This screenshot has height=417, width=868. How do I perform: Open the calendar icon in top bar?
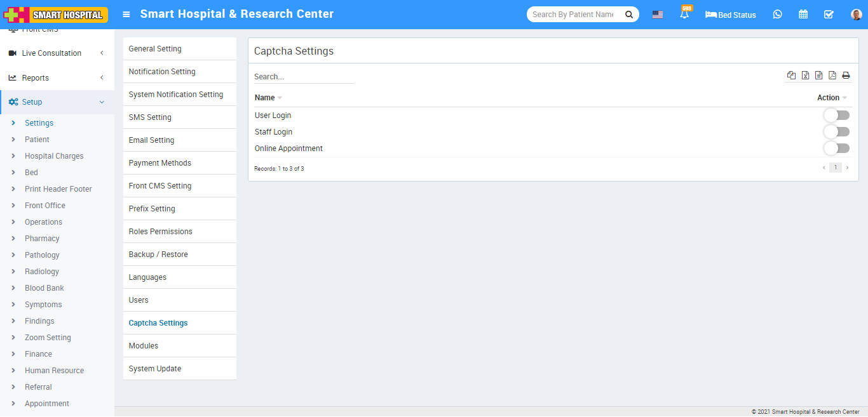point(803,15)
